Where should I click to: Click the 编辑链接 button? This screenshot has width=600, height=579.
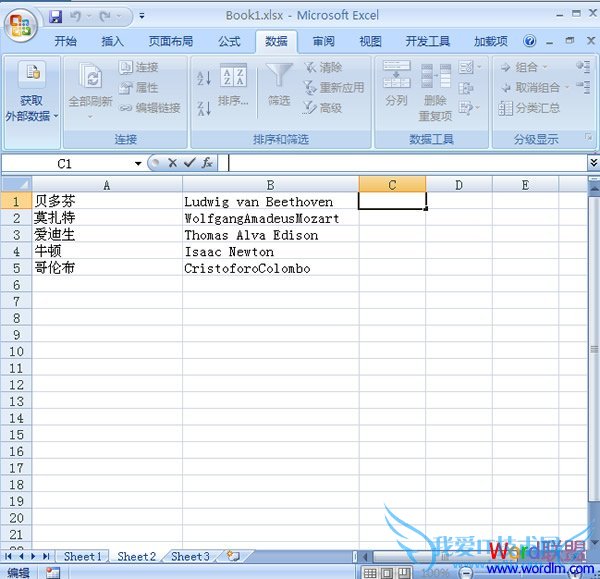pos(150,108)
